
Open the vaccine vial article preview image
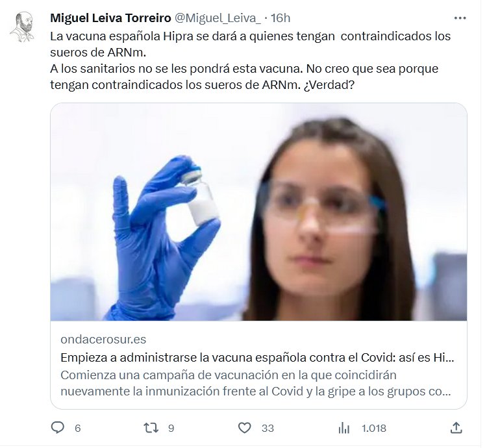(x=258, y=212)
